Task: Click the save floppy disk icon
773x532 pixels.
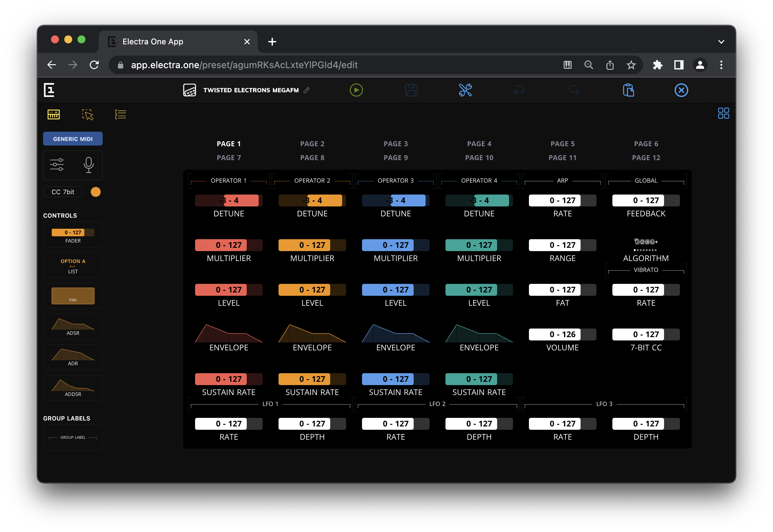Action: pos(411,90)
